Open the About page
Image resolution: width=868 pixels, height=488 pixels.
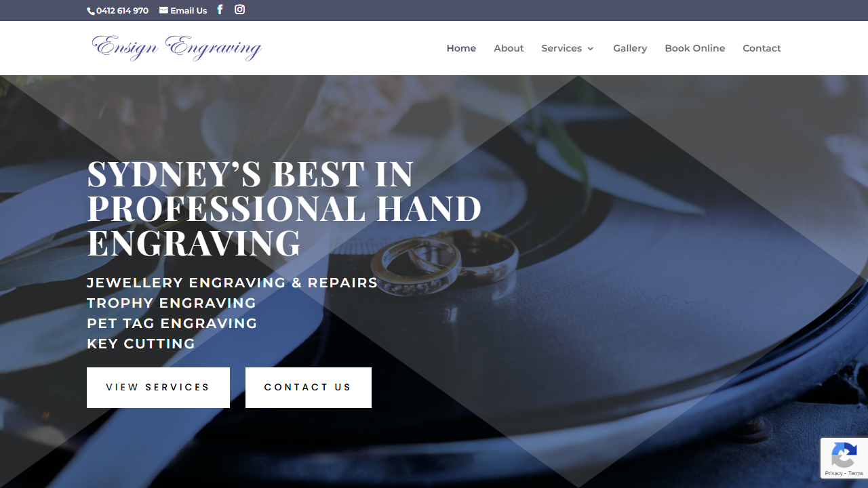point(509,48)
